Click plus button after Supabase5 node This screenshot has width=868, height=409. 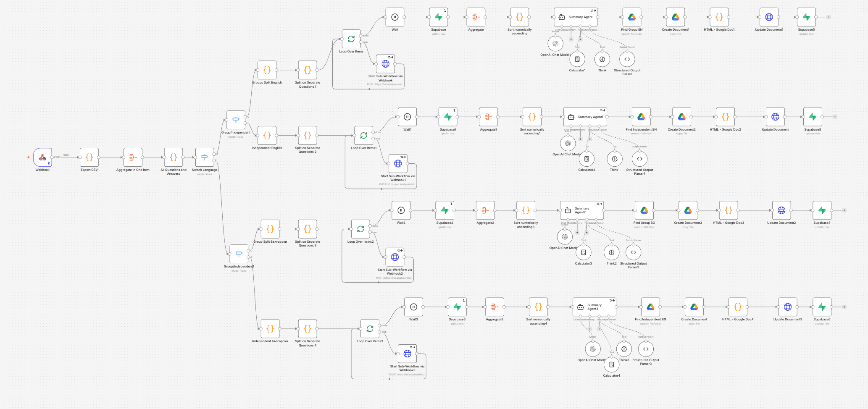point(829,17)
